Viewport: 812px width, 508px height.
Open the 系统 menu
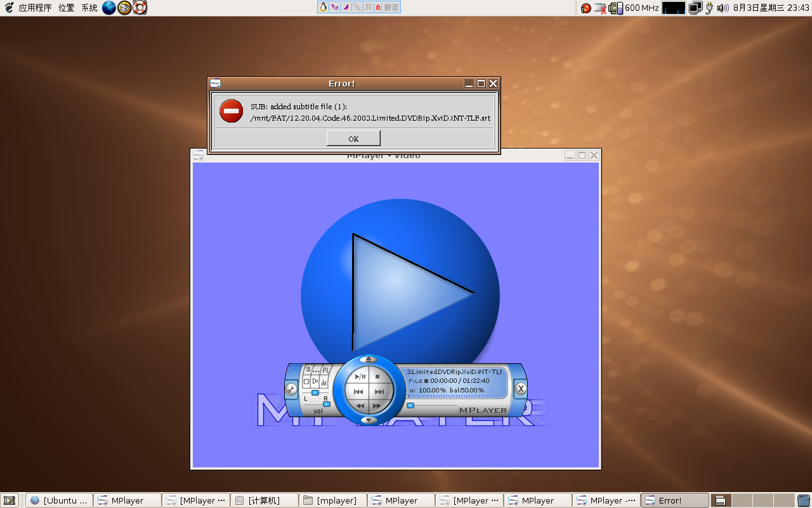89,8
